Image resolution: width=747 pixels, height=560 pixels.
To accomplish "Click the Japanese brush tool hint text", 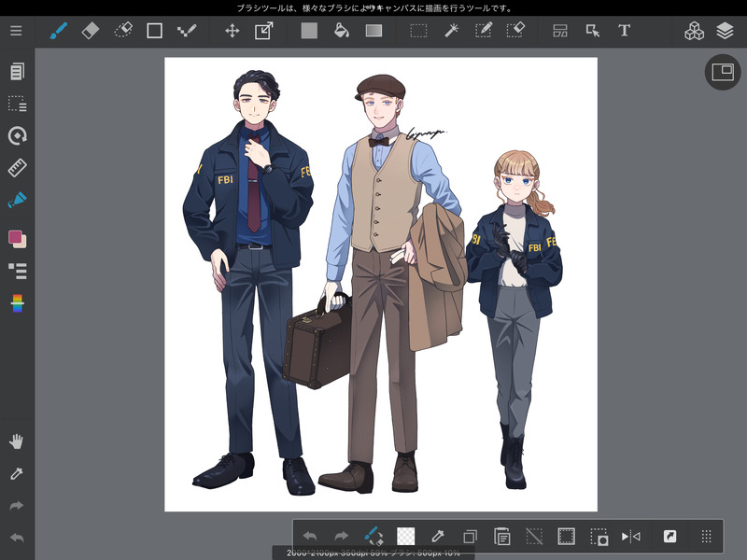I will tap(374, 8).
